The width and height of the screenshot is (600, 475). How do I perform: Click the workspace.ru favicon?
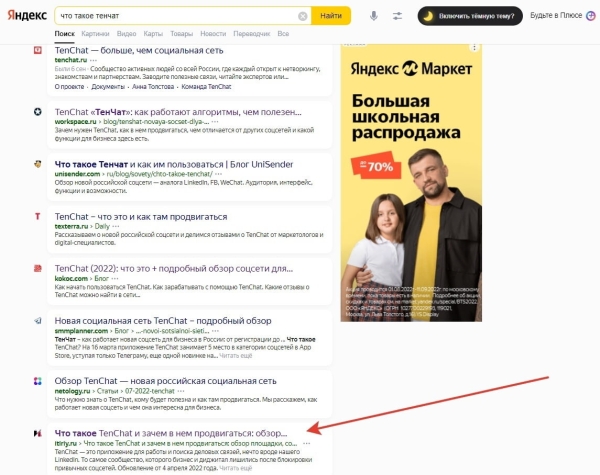[38, 112]
